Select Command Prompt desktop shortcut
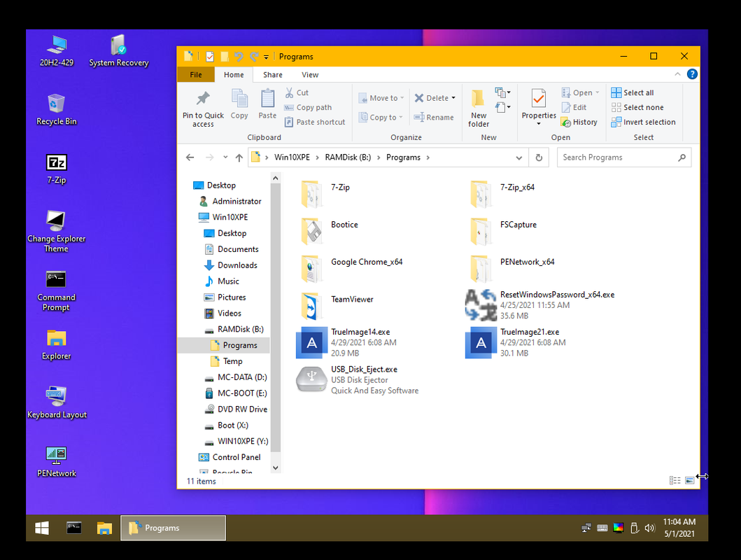 pos(56,290)
